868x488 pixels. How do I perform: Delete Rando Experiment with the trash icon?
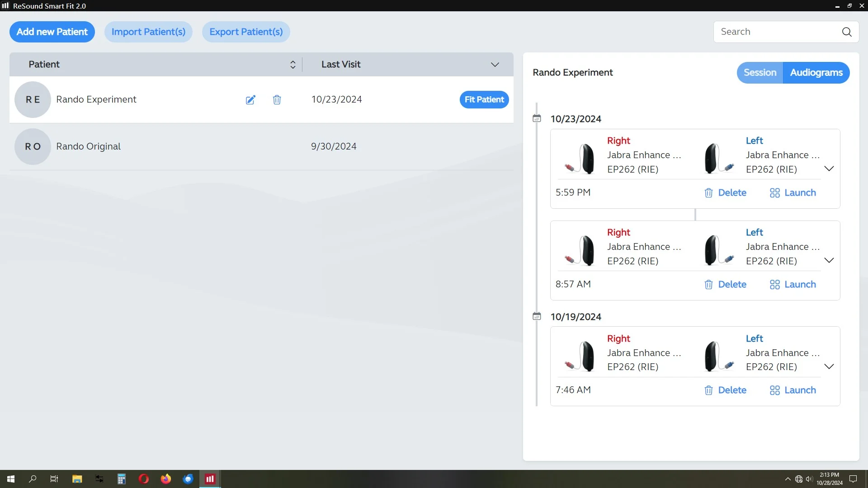coord(277,100)
